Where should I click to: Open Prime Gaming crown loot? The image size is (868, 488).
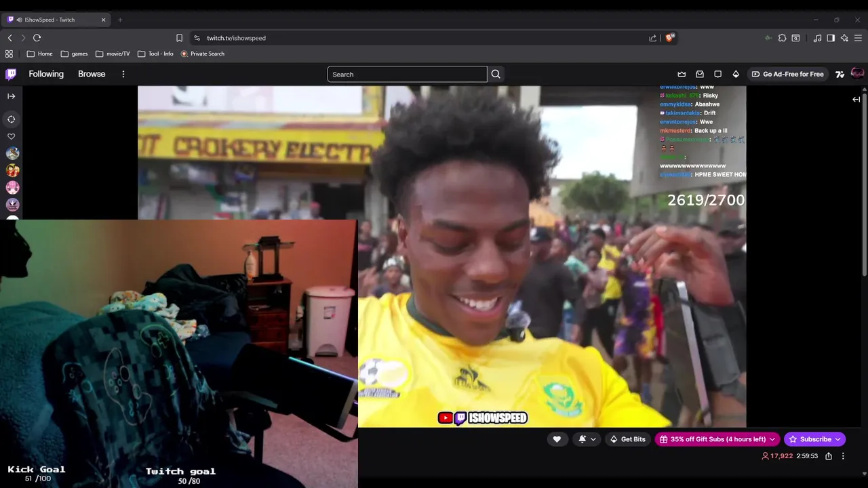tap(682, 75)
